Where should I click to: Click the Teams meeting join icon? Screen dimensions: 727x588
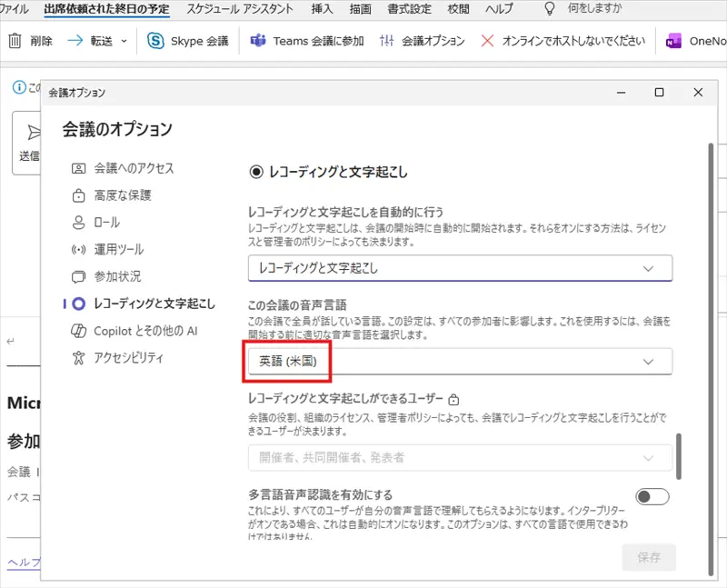258,41
